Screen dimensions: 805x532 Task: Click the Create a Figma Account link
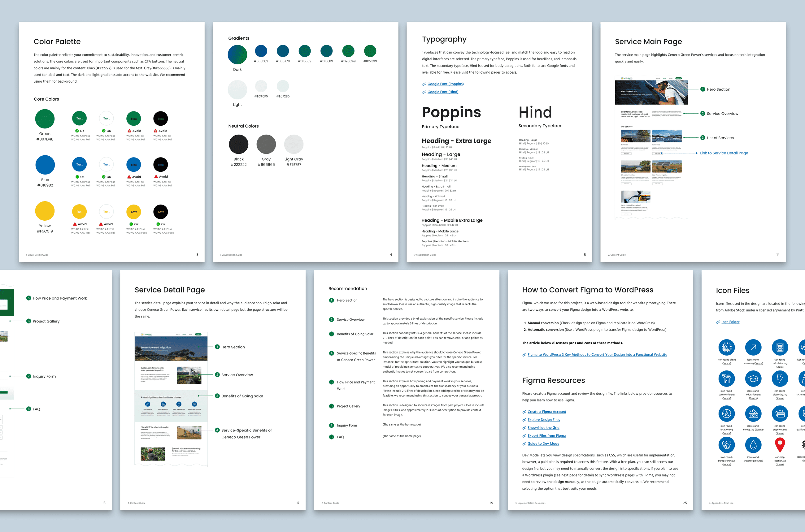pyautogui.click(x=547, y=412)
